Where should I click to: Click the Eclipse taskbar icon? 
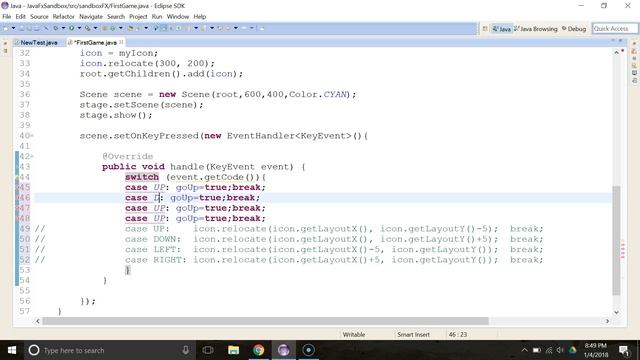click(x=284, y=350)
